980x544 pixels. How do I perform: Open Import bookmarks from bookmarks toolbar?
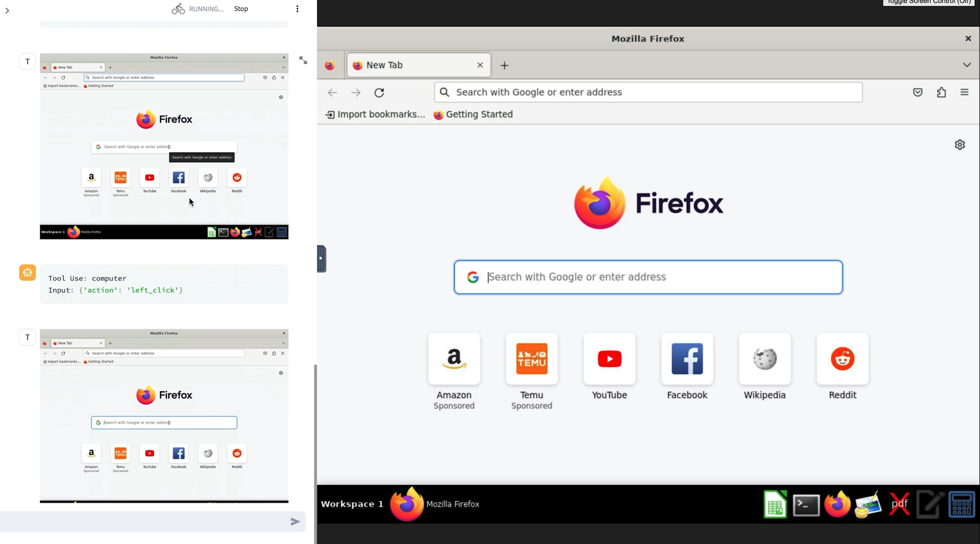(x=375, y=114)
